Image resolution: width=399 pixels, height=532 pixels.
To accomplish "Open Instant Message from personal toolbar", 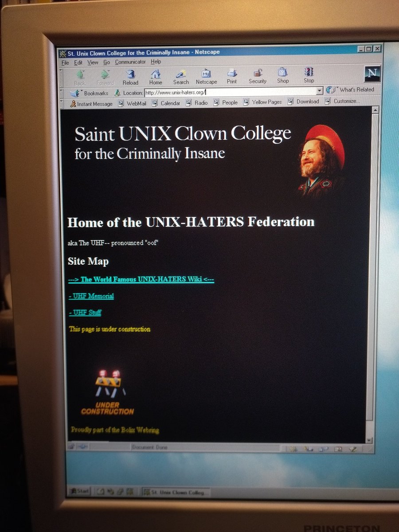I will pos(91,104).
